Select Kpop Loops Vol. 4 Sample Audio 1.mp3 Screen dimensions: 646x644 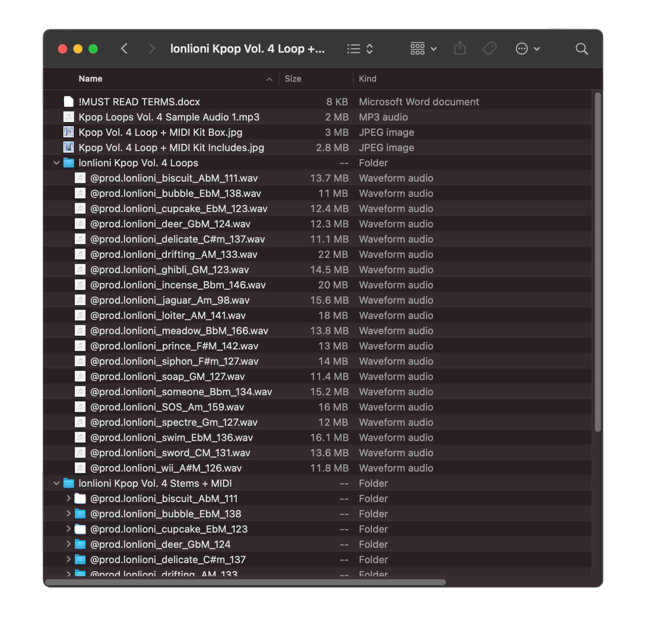click(169, 117)
